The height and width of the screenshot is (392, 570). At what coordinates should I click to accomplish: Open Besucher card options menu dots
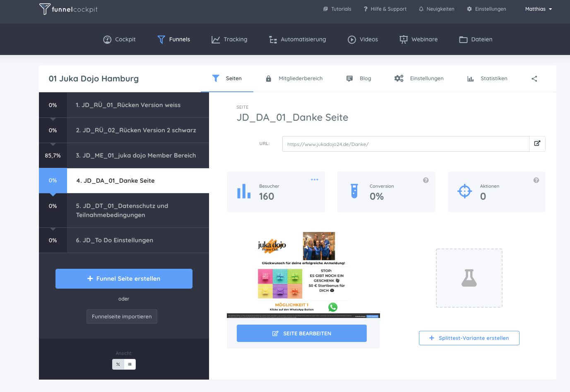click(x=315, y=179)
